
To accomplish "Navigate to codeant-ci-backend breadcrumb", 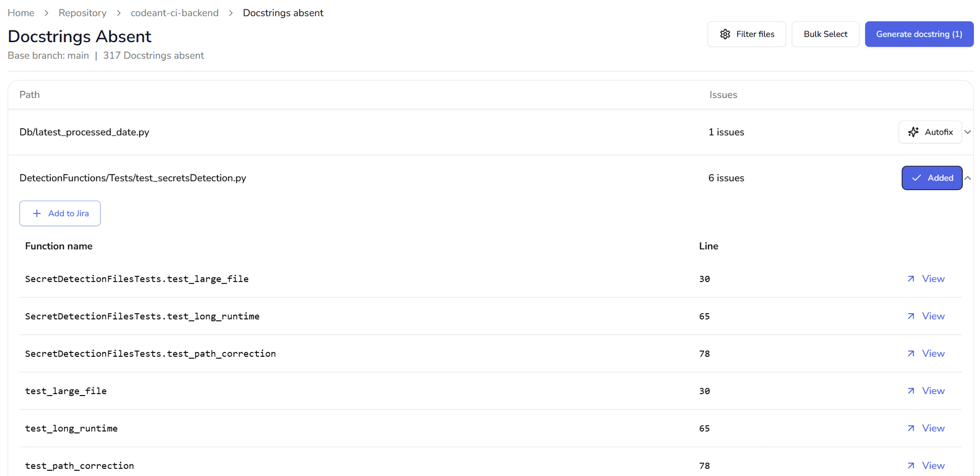I will 175,13.
